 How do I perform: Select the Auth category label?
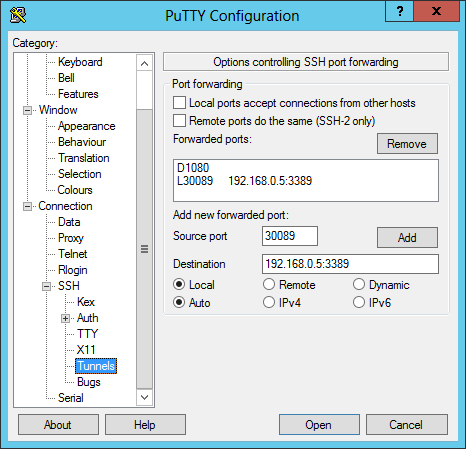coord(87,318)
